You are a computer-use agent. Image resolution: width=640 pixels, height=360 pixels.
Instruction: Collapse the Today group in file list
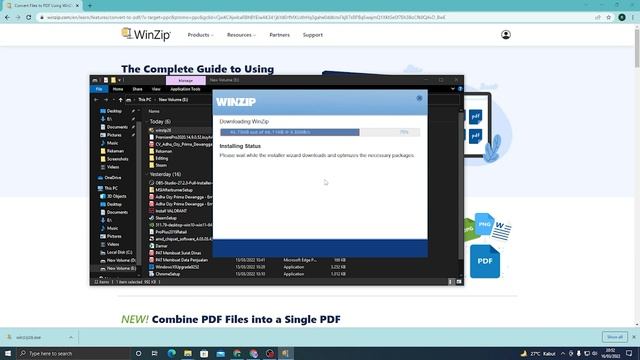click(148, 122)
